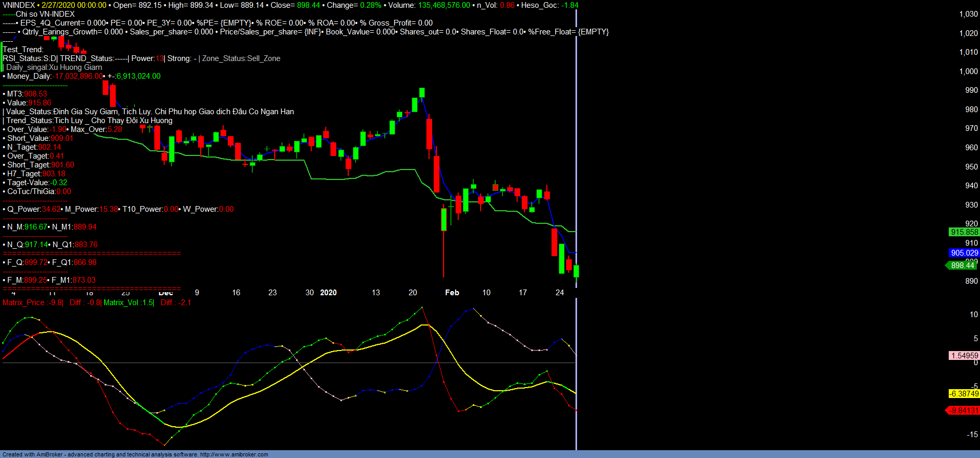Image resolution: width=980 pixels, height=458 pixels.
Task: Select the blue 905.029 price axis label
Action: 964,253
